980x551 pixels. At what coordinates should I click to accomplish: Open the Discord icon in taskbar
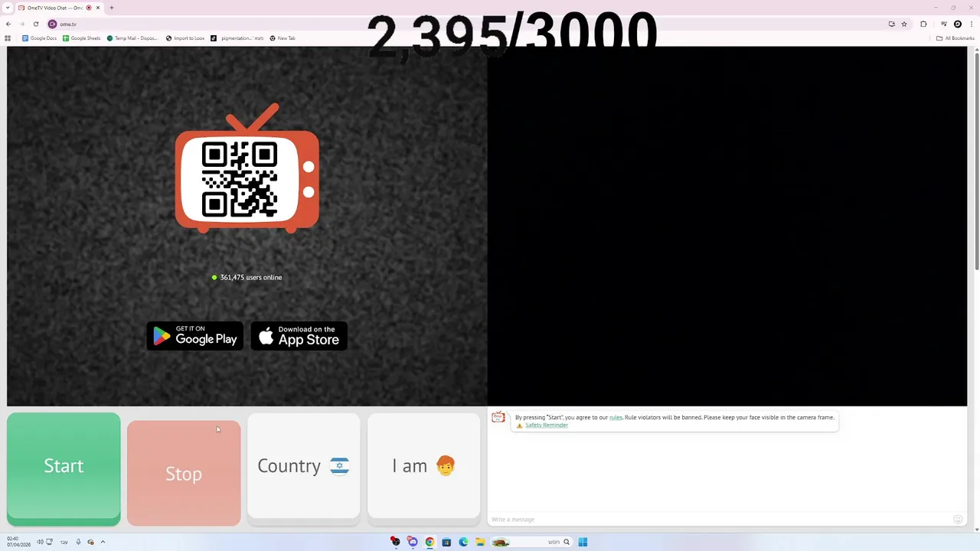pos(412,542)
